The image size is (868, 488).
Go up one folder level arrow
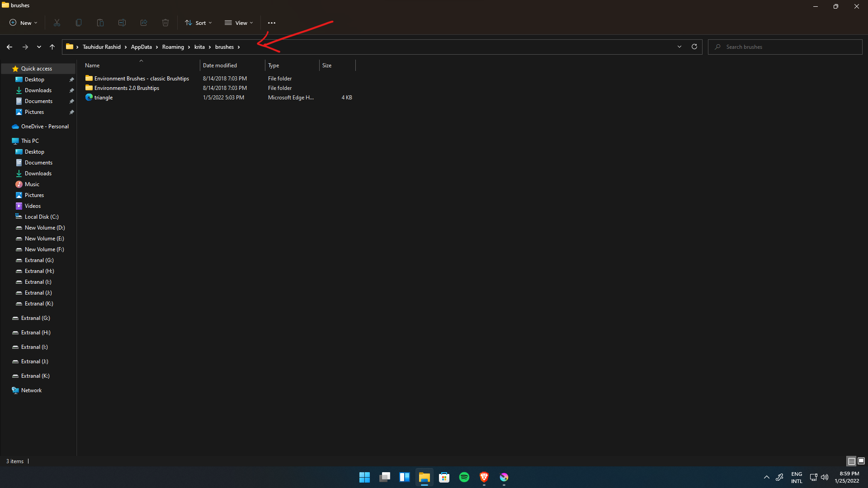pyautogui.click(x=52, y=47)
